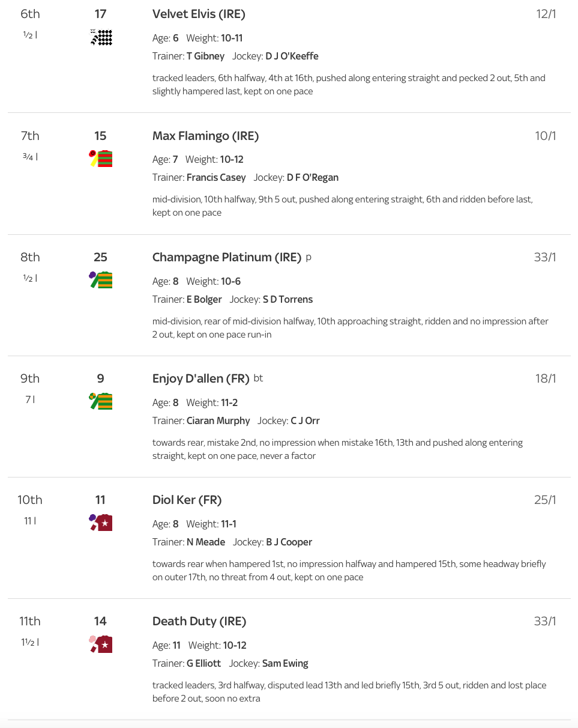
Task: Click Diol Ker jockey silks icon
Action: 101,523
